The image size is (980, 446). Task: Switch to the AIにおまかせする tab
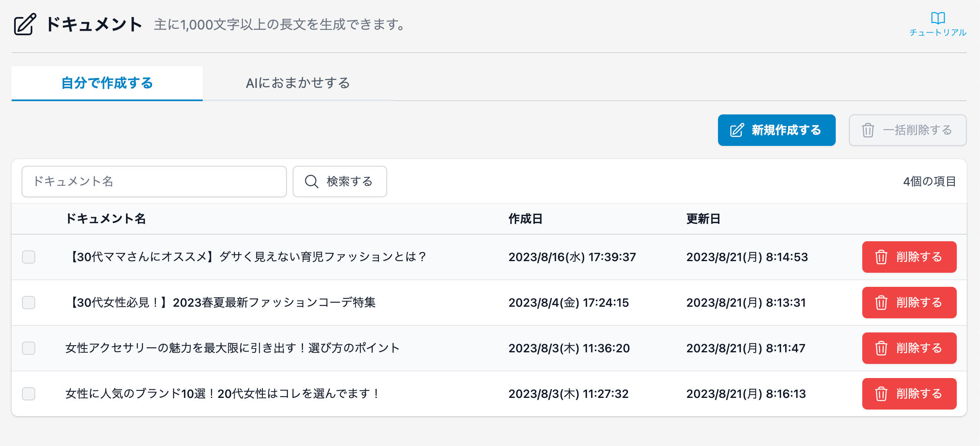[298, 83]
